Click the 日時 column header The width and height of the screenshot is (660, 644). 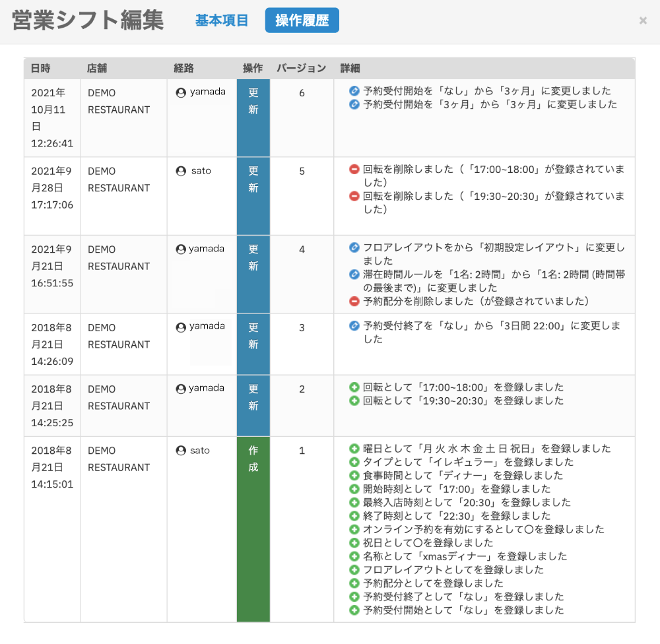[x=41, y=68]
